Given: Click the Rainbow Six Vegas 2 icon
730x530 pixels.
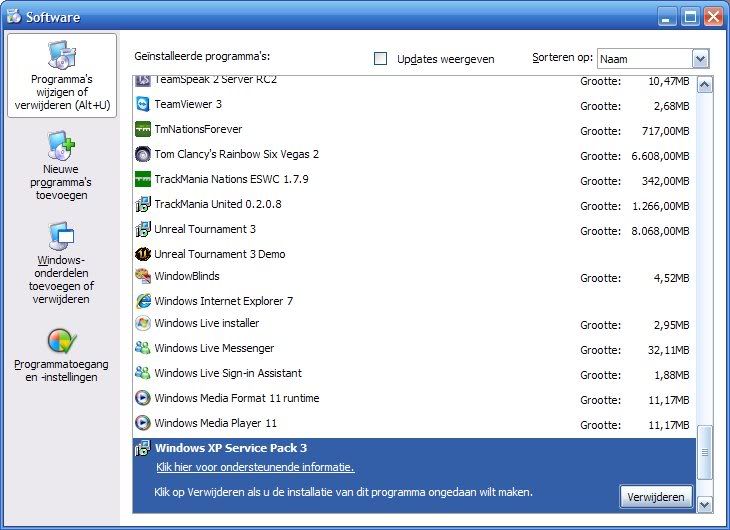Looking at the screenshot, I should [143, 154].
